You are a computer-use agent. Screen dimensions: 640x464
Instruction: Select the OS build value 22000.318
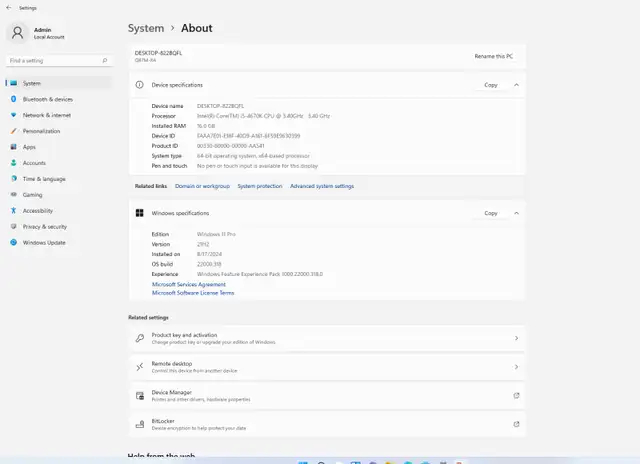point(209,264)
